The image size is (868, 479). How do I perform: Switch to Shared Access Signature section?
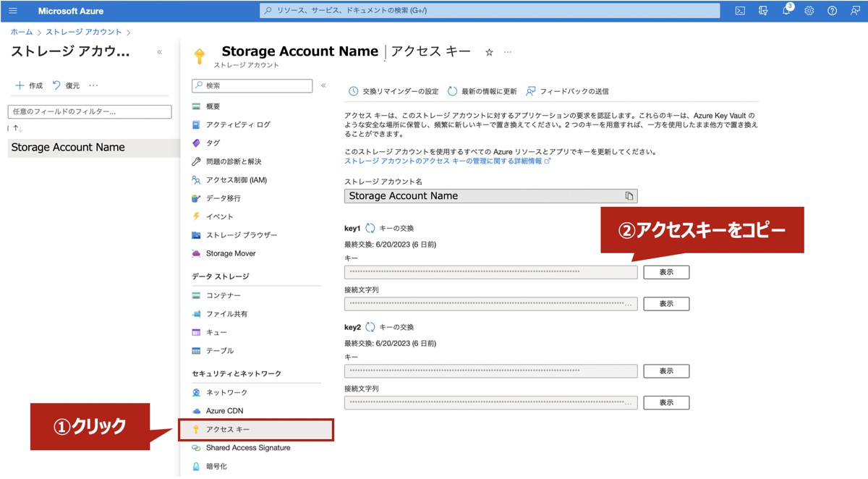click(x=247, y=448)
